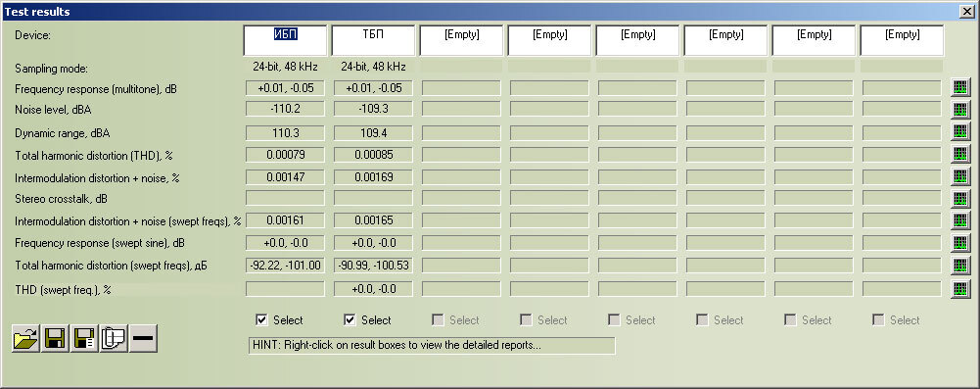The height and width of the screenshot is (389, 980).
Task: Open the load results folder icon
Action: (25, 338)
